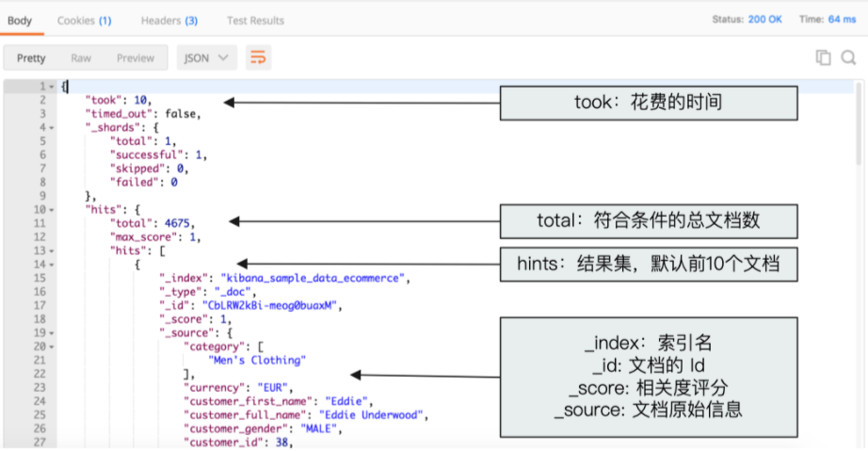Collapse first hit object at line 14

click(52, 266)
